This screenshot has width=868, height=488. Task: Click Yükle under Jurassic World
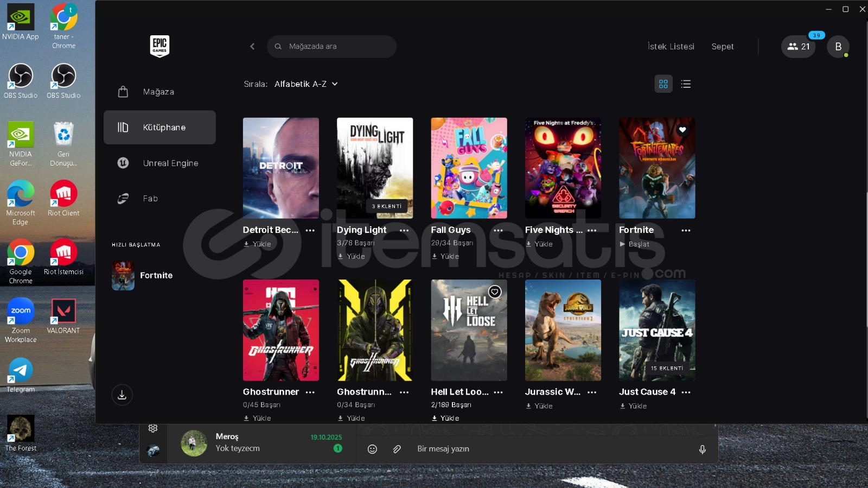click(x=539, y=406)
